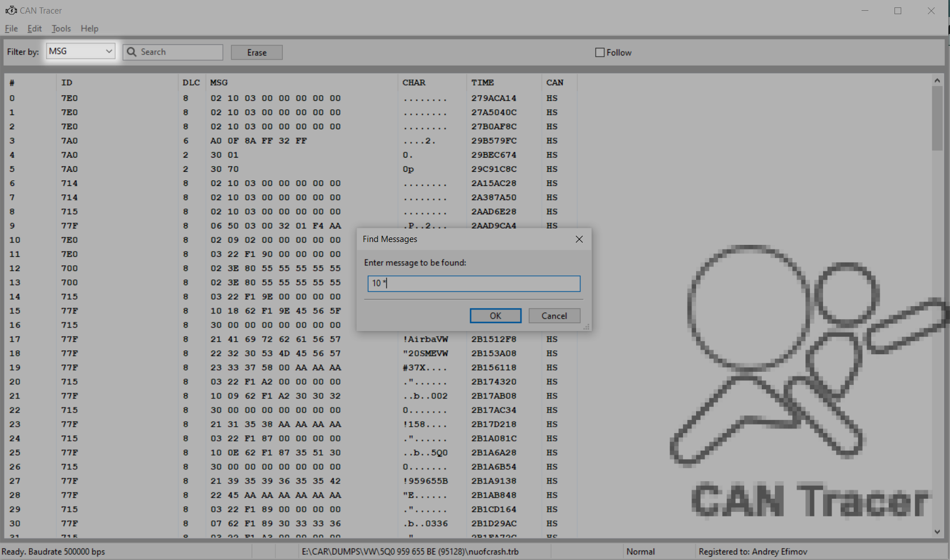Maximize the CAN Tracer window

tap(898, 11)
